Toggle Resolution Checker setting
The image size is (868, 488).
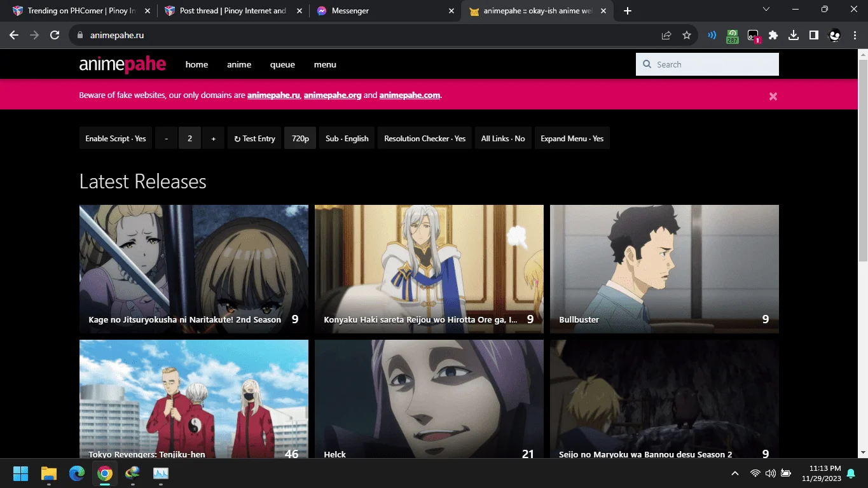[425, 138]
